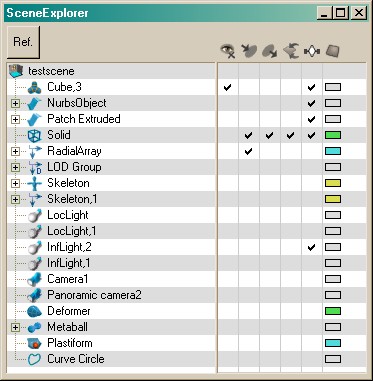Expand the Skeleton node
The image size is (373, 381).
15,183
